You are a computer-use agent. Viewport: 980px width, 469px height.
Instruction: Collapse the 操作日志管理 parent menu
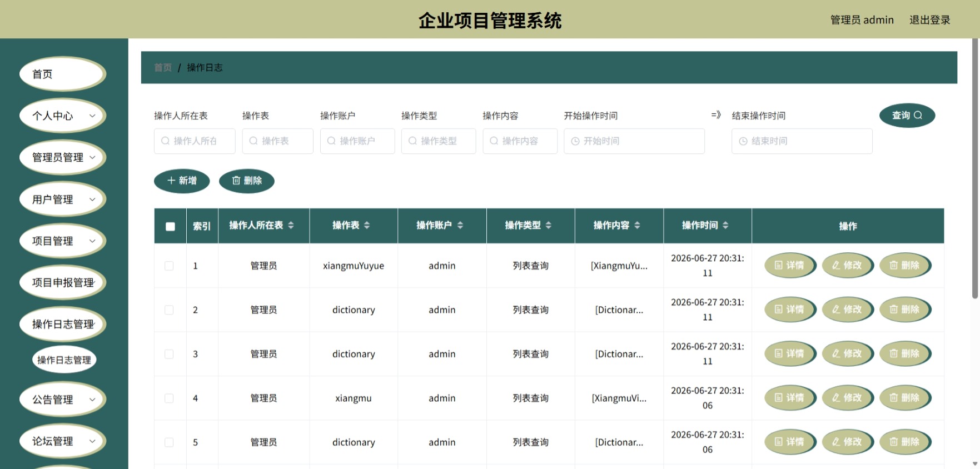63,324
